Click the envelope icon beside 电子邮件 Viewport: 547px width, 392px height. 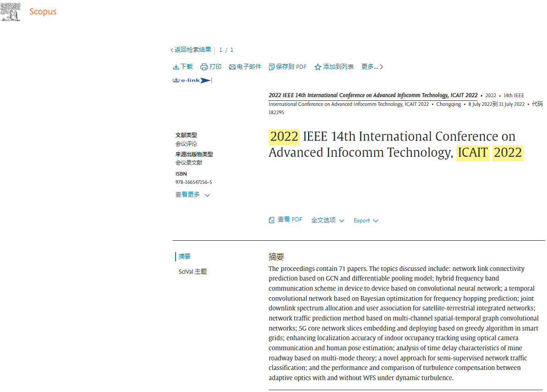pos(232,67)
